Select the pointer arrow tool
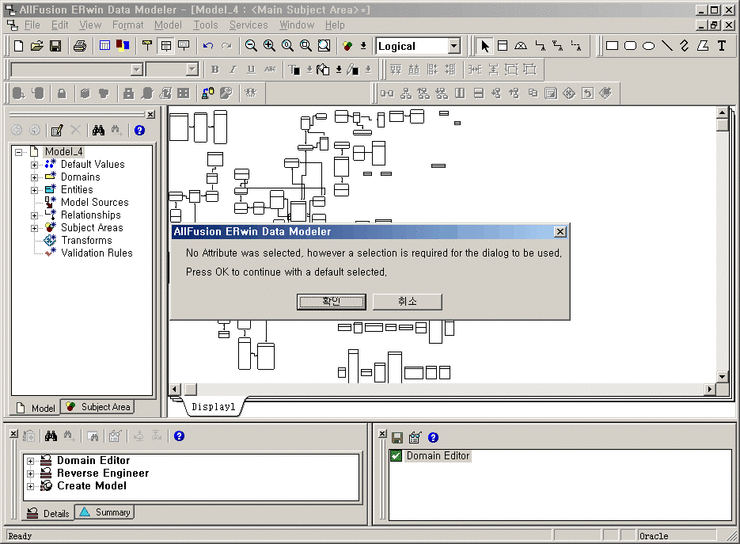 pos(485,46)
